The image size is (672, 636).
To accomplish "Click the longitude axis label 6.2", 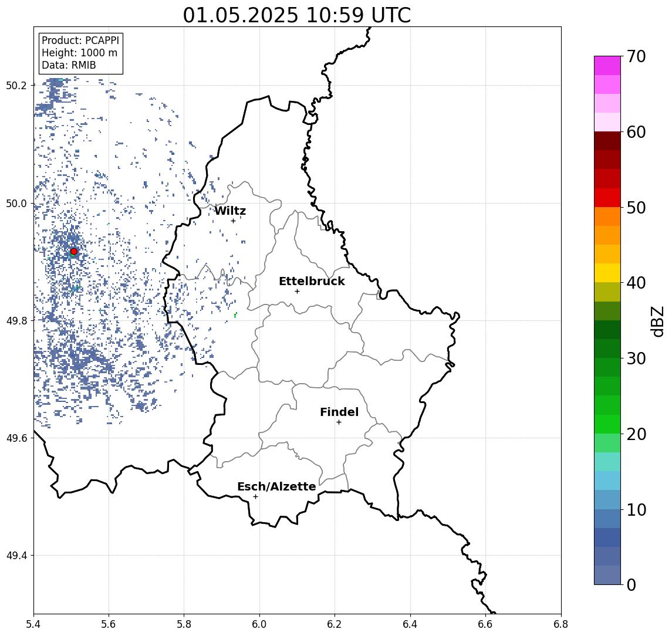I will pos(335,624).
